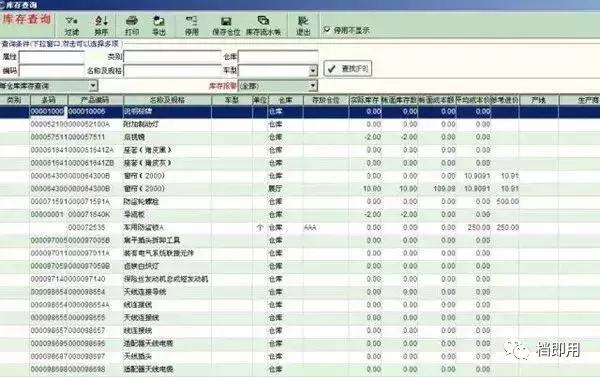Click the AAA bin location cell
This screenshot has height=377, width=600.
coord(310,227)
